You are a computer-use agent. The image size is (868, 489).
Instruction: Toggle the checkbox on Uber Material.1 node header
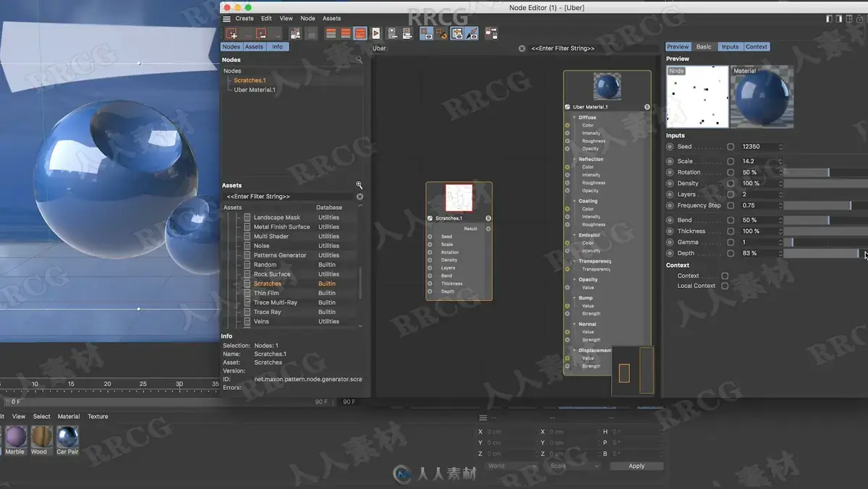pos(568,106)
